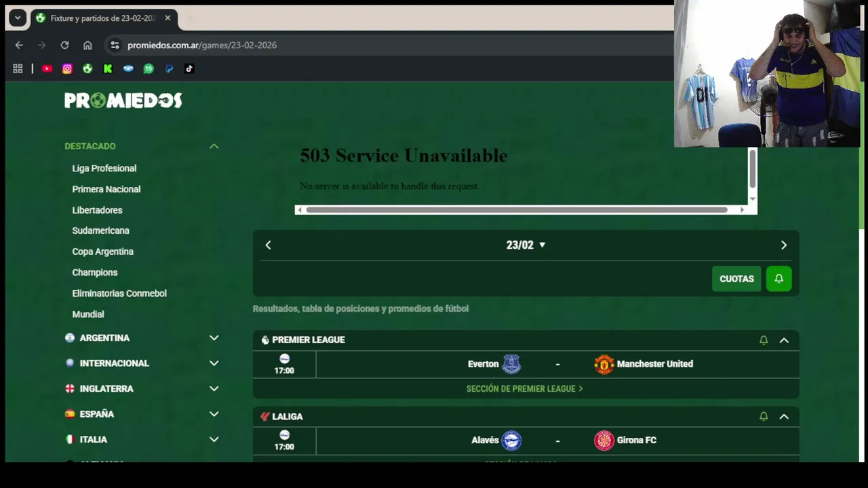Expand the Italia section
868x488 pixels.
pyautogui.click(x=214, y=439)
